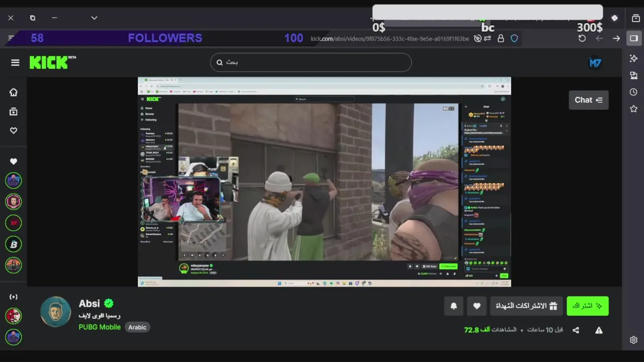This screenshot has width=644, height=362.
Task: Open Home from Kick sidebar
Action: (14, 92)
